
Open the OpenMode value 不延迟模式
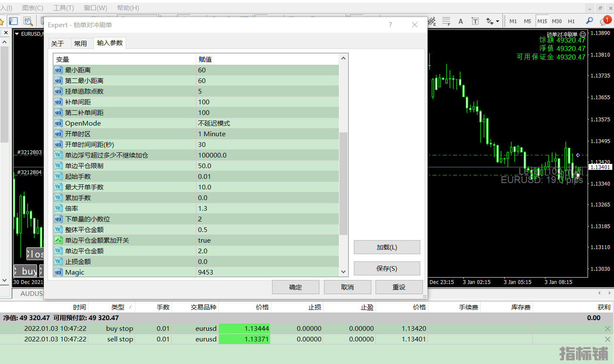click(x=267, y=123)
